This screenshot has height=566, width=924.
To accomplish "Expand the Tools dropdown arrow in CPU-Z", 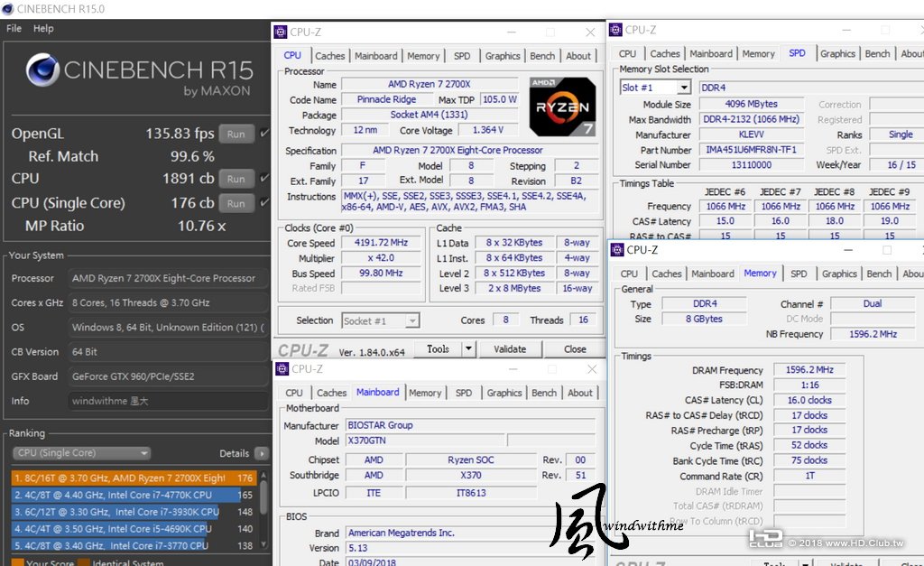I will [468, 348].
